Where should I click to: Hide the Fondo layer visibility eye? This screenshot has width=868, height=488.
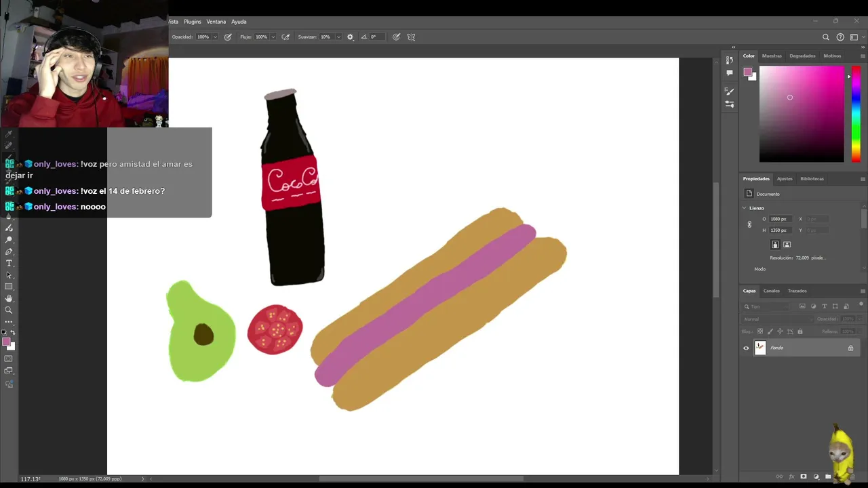tap(746, 348)
